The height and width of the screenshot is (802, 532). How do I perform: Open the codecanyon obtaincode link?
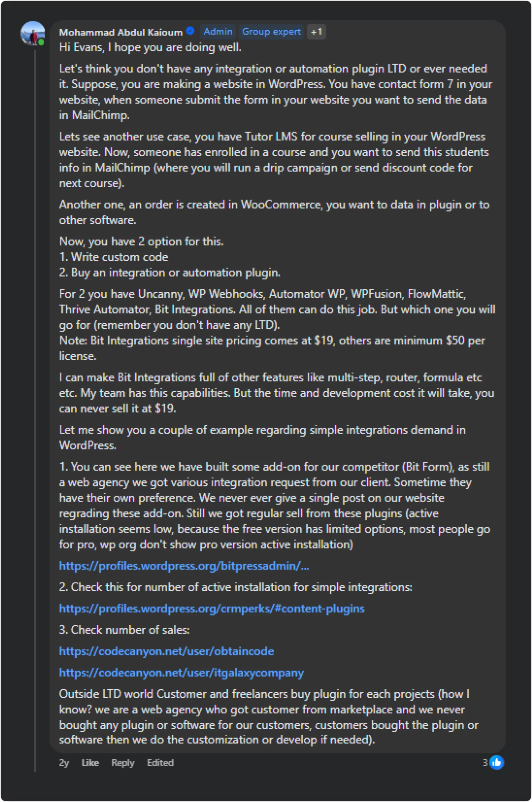click(166, 651)
